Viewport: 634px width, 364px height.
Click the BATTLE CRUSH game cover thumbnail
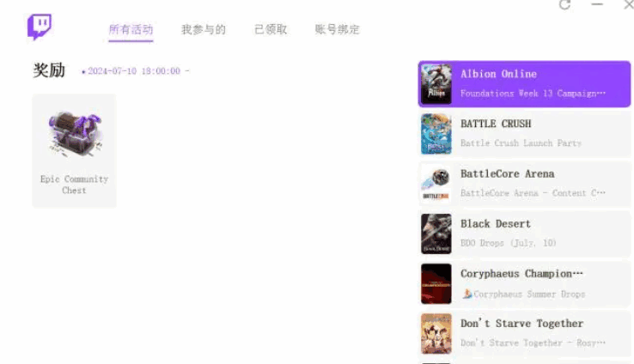click(436, 134)
